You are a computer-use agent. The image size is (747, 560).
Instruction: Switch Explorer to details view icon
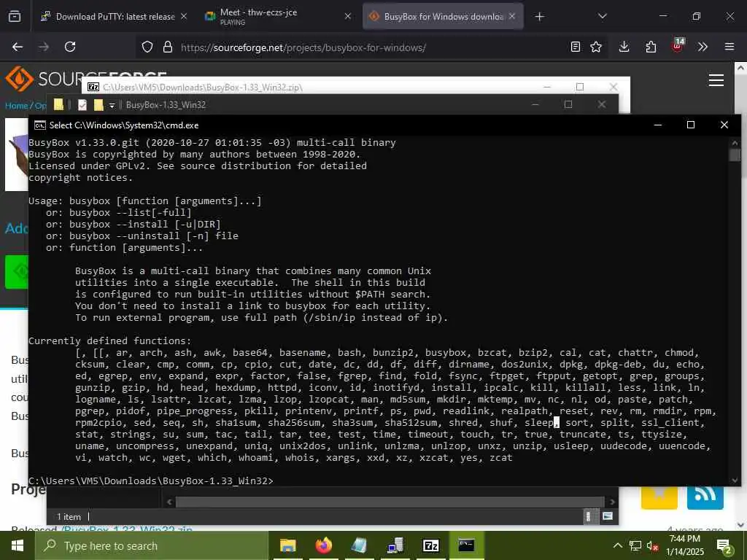coord(589,517)
